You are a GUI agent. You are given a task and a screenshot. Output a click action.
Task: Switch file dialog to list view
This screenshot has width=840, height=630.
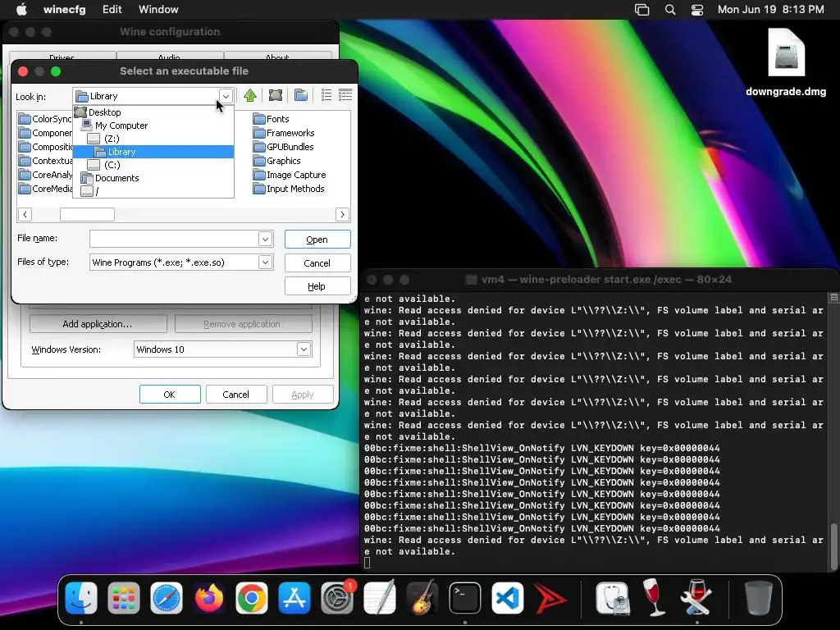(326, 95)
